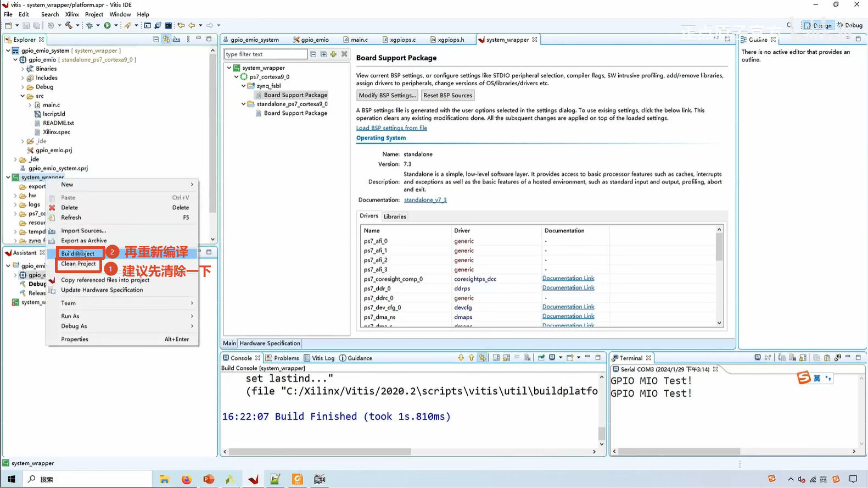Click the Debug bug toolbar icon
The image size is (868, 488).
(89, 25)
